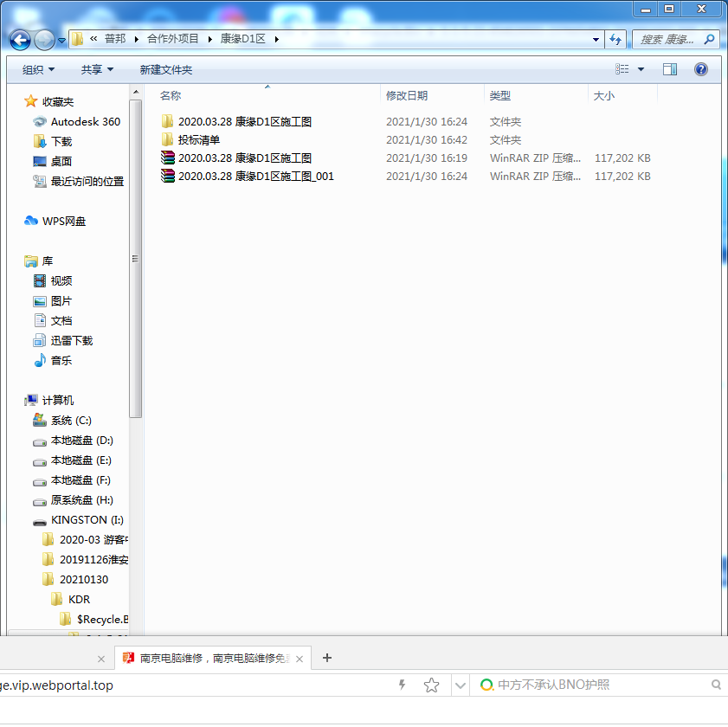Expand the address bar history dropdown

click(x=596, y=39)
